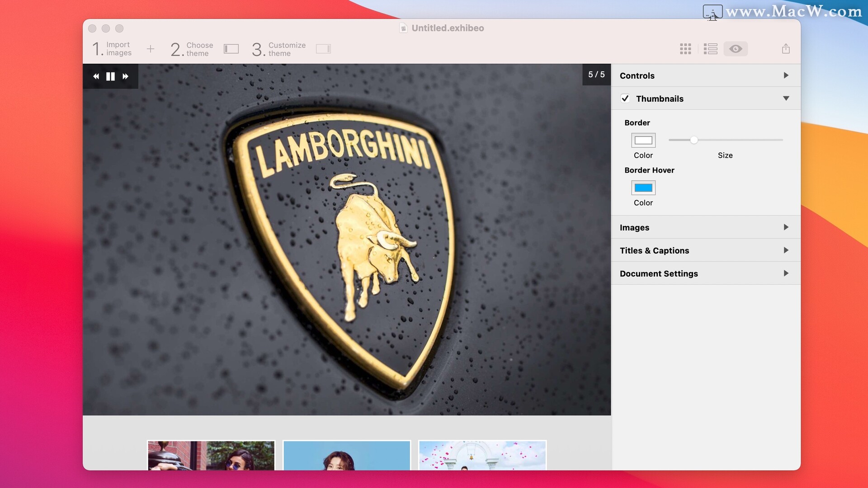
Task: Close the Exhibeo window
Action: click(92, 28)
